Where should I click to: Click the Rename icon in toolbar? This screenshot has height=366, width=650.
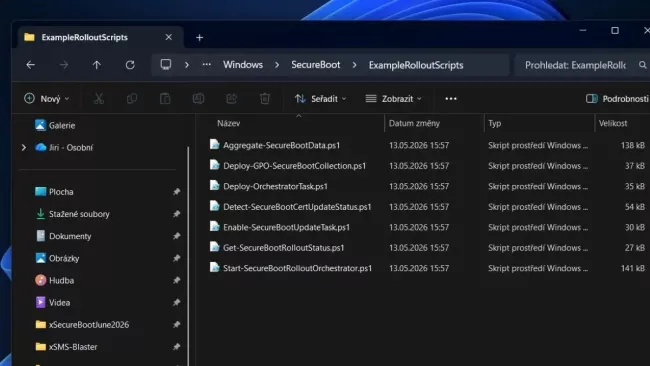coord(198,99)
